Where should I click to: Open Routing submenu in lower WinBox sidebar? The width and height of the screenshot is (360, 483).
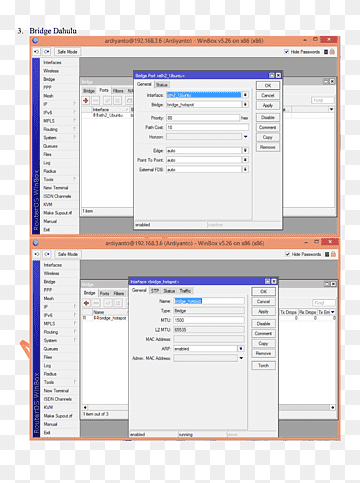pos(60,332)
